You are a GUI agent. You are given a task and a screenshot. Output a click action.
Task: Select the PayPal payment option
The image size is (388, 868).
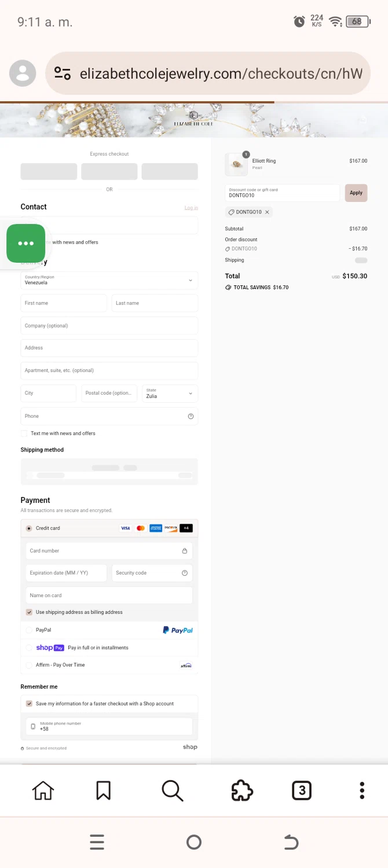pos(29,630)
